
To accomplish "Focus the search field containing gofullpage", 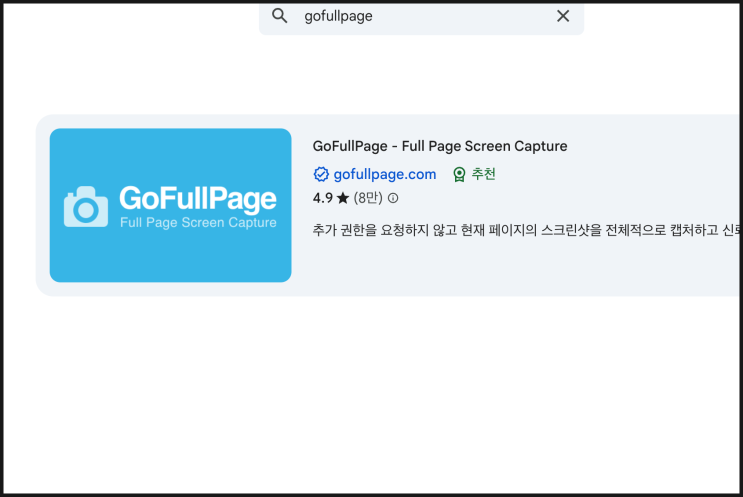I will (421, 17).
